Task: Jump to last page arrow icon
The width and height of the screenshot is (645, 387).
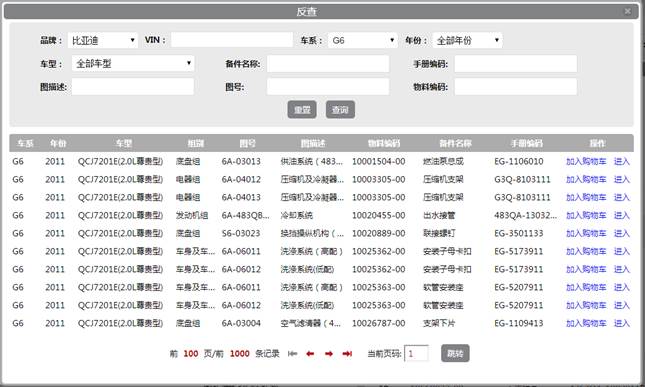Action: [x=347, y=354]
